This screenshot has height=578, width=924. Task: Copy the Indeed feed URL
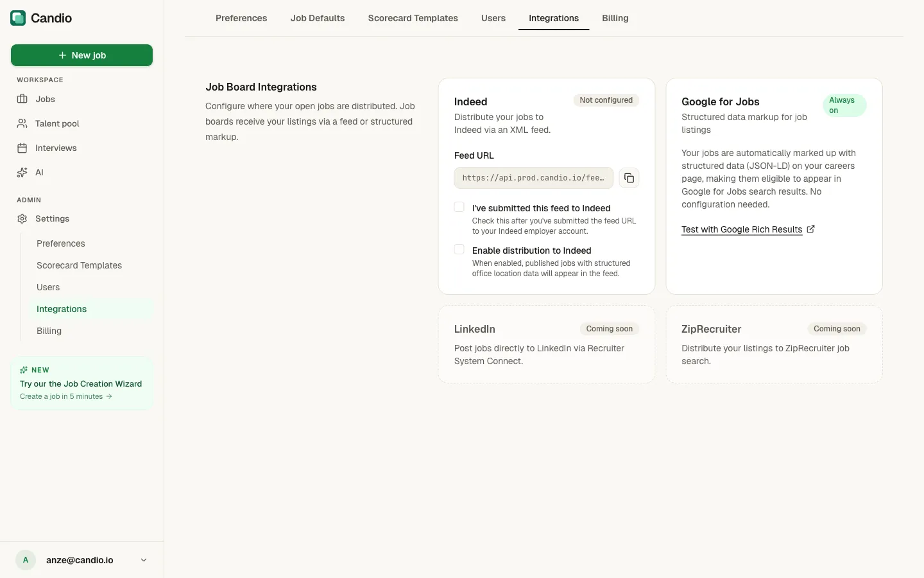629,178
